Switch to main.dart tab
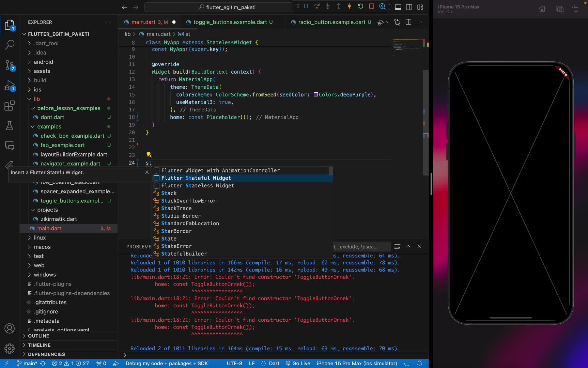Viewport: 588px width, 368px height. point(150,22)
